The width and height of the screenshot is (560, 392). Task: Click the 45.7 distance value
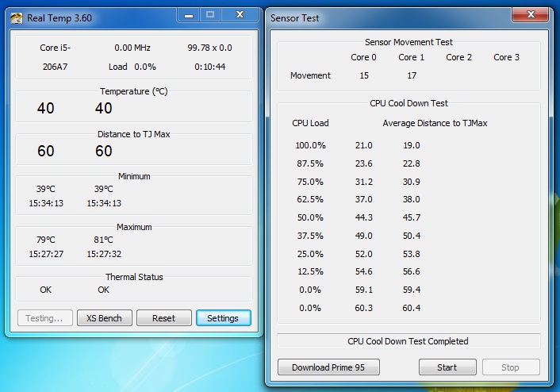pyautogui.click(x=412, y=217)
